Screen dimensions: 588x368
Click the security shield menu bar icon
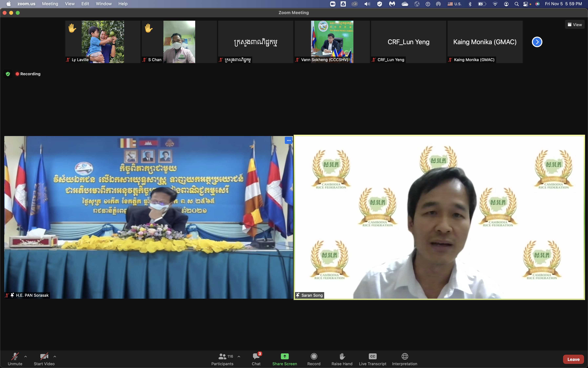tap(379, 4)
